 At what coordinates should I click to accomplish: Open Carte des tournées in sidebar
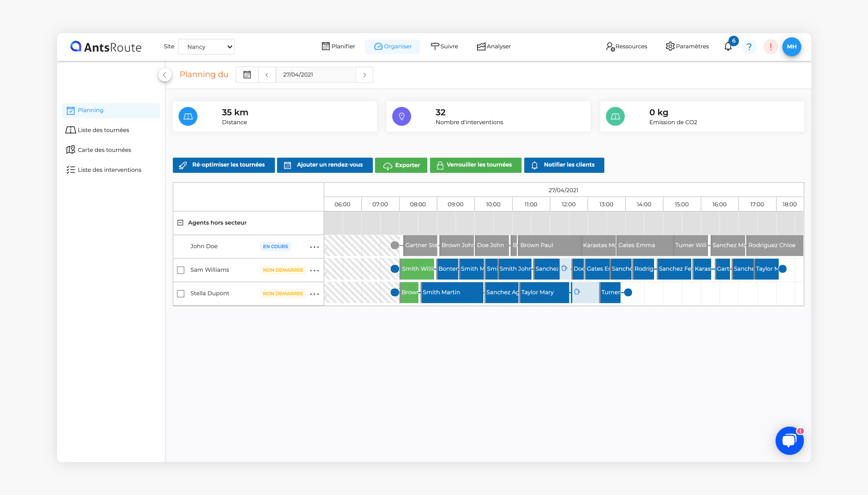[x=104, y=150]
